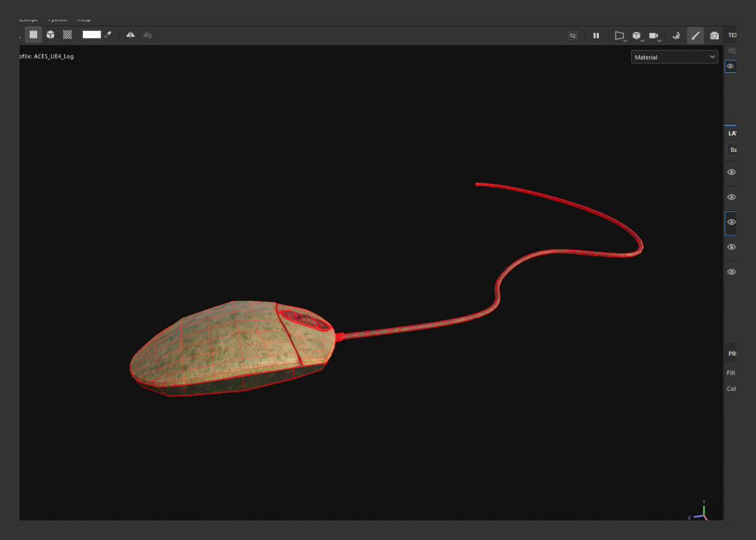Hide the top layer in the Layers panel

(731, 172)
